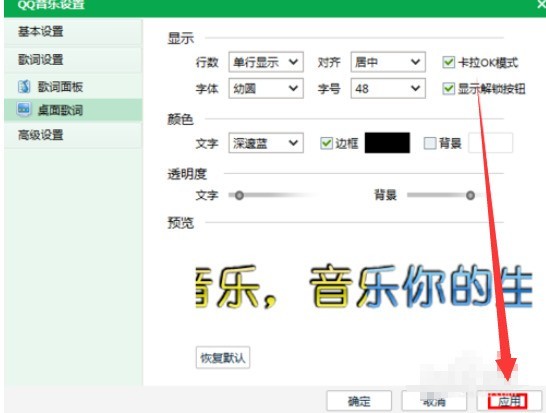Expand the 文字 深邃蓝 color dropdown

(266, 143)
